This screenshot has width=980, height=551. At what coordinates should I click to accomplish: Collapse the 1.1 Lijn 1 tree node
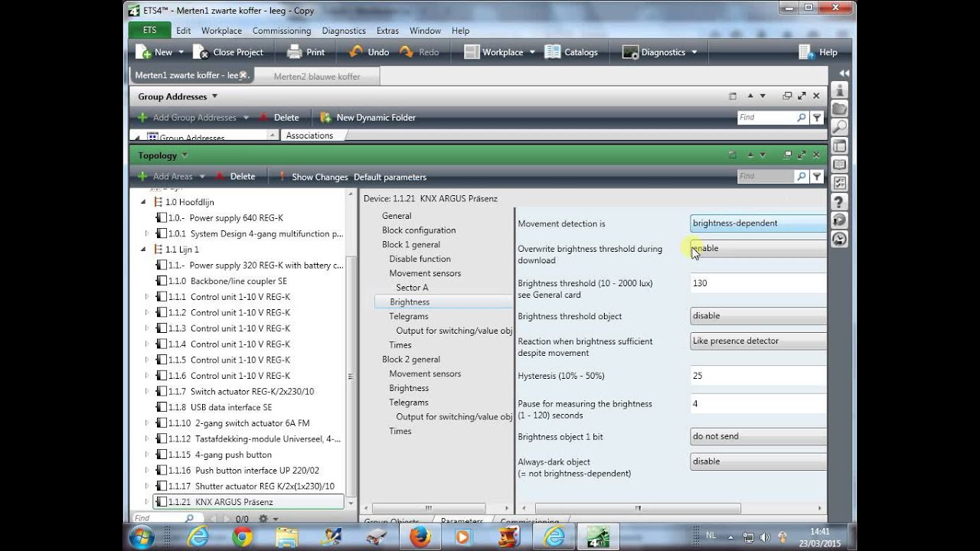pyautogui.click(x=143, y=249)
